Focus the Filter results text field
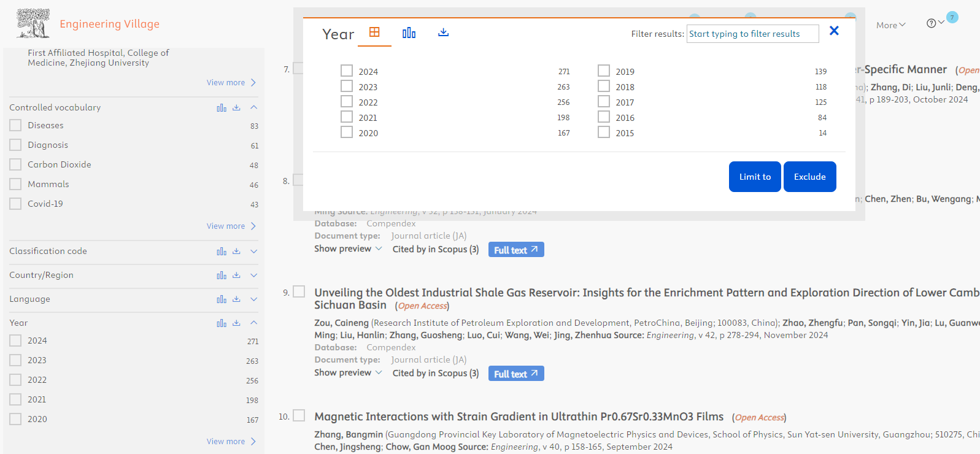 [752, 34]
